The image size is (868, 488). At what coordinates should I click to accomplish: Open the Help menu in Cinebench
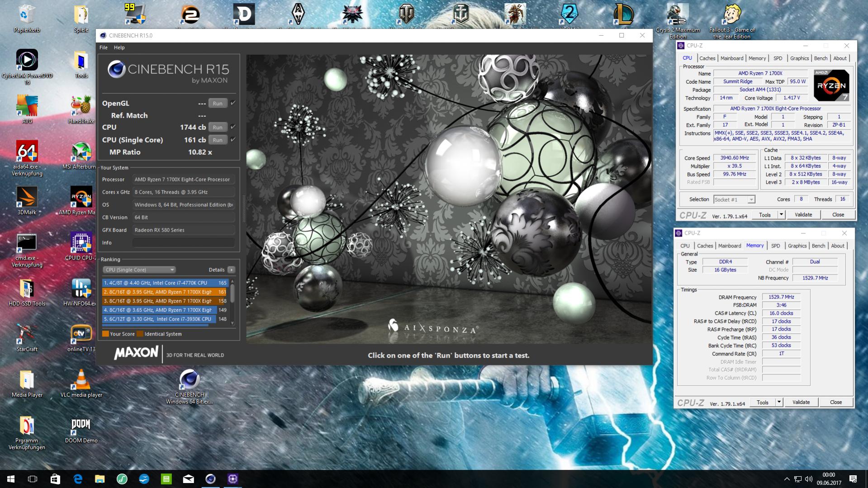tap(119, 47)
